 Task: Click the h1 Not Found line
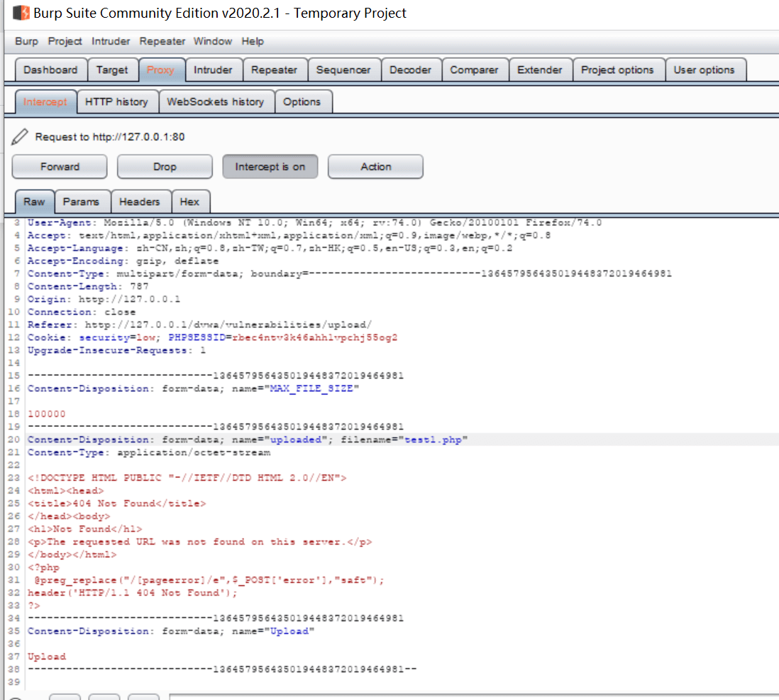coord(85,528)
